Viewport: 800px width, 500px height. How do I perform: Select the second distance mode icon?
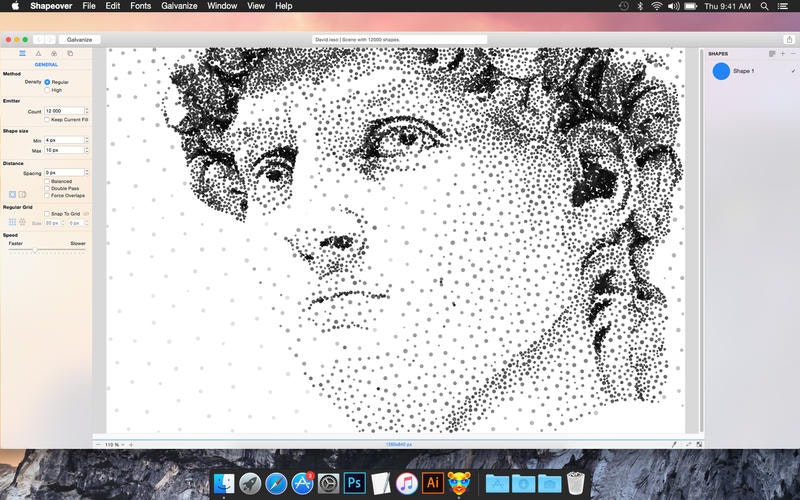(x=22, y=194)
